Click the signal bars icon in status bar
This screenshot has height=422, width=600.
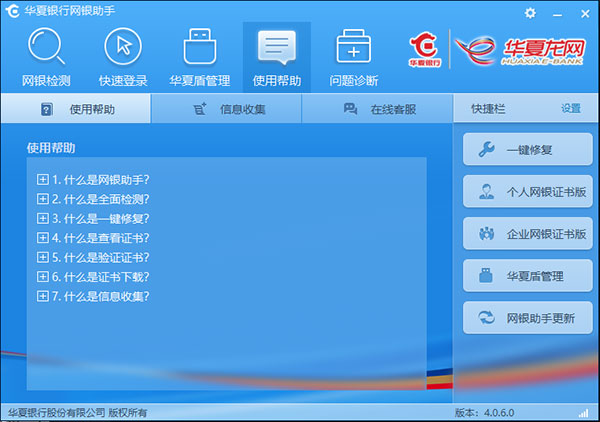point(584,413)
